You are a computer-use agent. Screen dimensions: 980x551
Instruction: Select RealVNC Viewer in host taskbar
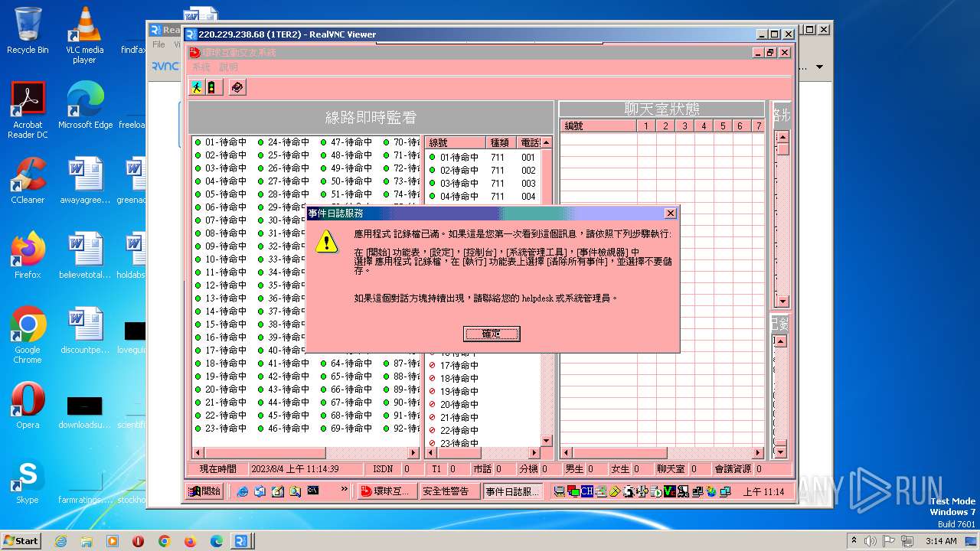tap(241, 541)
